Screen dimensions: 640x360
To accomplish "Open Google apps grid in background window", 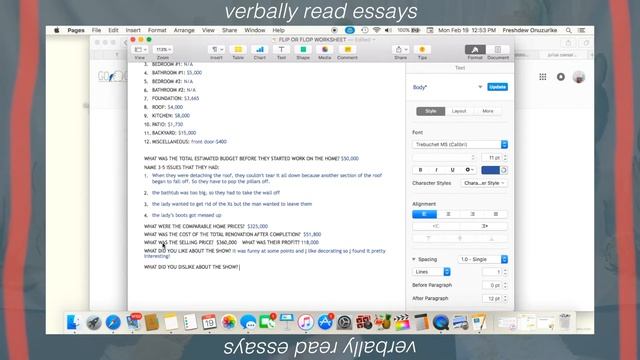I will click(x=542, y=77).
